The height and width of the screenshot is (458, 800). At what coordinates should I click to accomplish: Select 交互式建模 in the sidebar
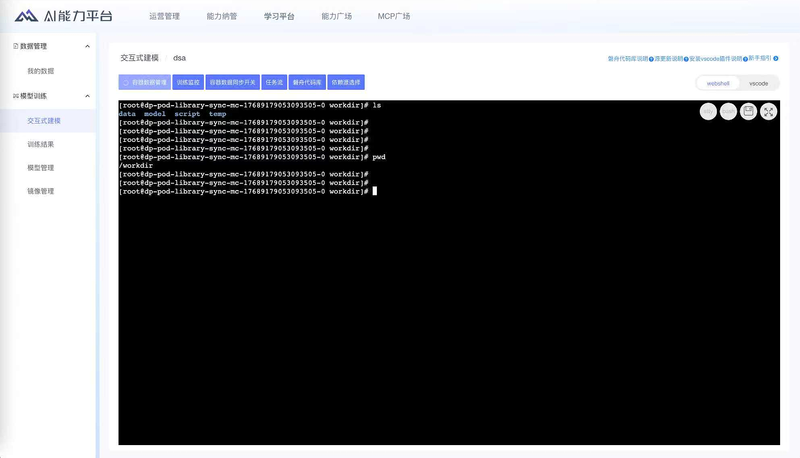tap(44, 121)
